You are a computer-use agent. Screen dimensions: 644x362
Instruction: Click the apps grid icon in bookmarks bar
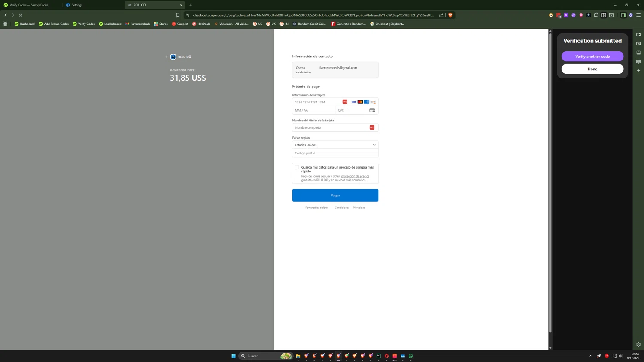(x=5, y=24)
